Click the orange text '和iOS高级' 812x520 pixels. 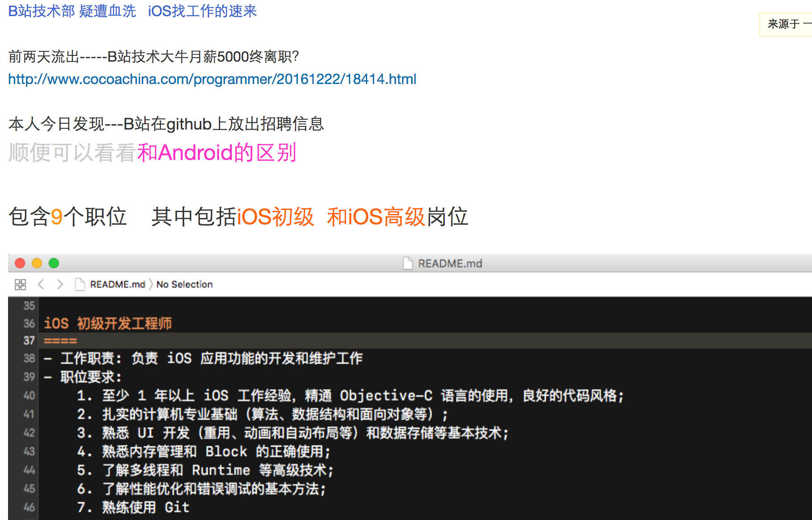[x=376, y=217]
